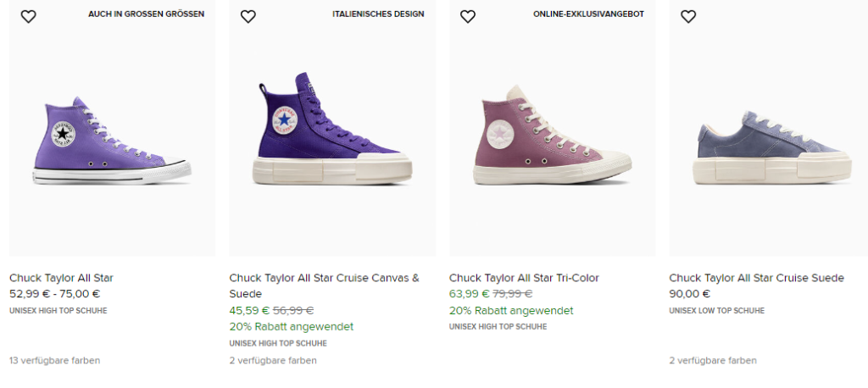Click the 63,99 € sale price
Image resolution: width=868 pixels, height=388 pixels.
[469, 294]
